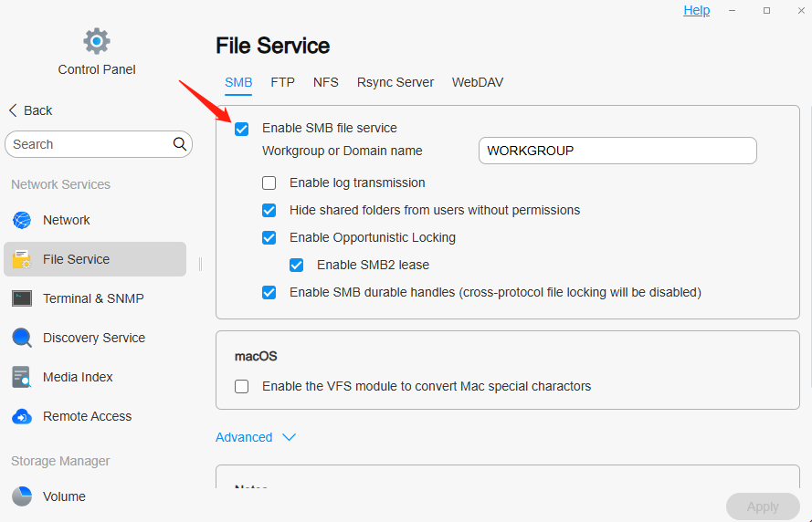The width and height of the screenshot is (812, 522).
Task: Select the File Service folder icon
Action: coord(22,259)
